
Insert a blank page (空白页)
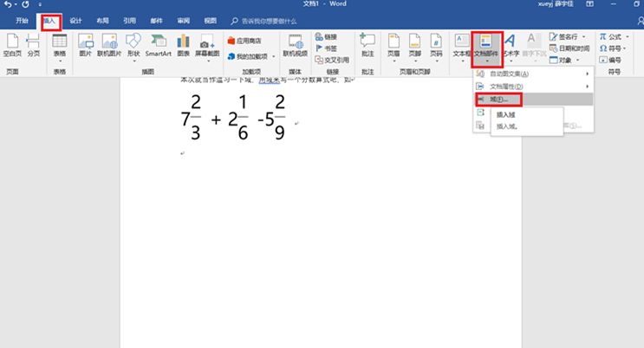pos(12,46)
